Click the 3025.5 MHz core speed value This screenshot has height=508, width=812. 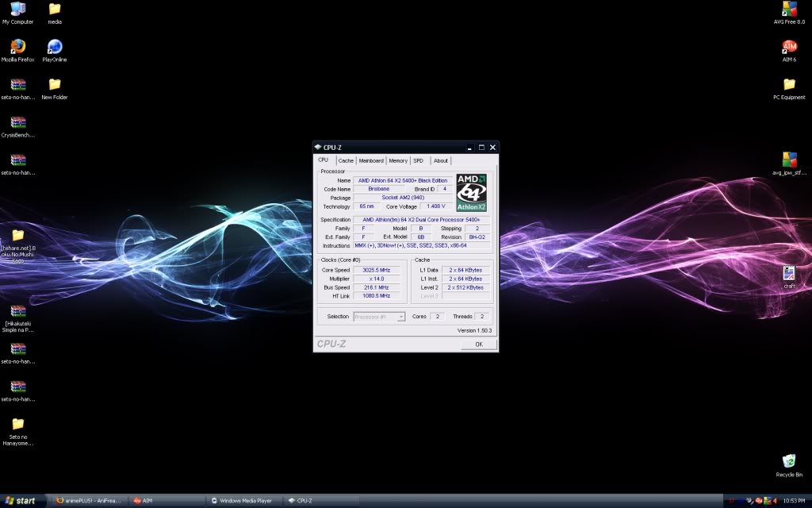pyautogui.click(x=377, y=270)
